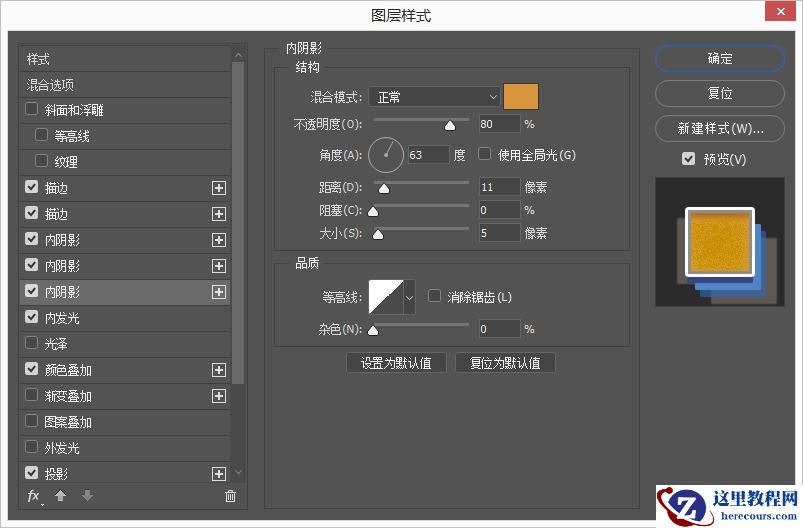The width and height of the screenshot is (803, 528).
Task: Click the fx add-style icon
Action: coord(34,496)
